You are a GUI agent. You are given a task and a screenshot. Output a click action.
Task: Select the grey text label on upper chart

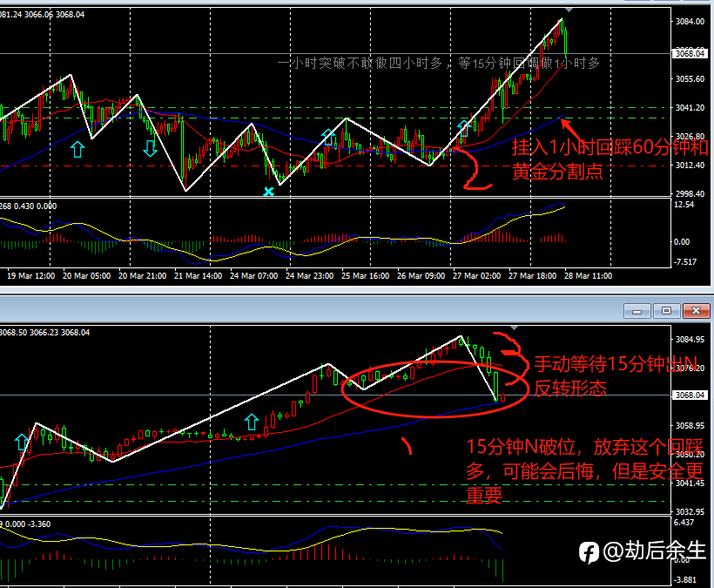(x=438, y=63)
